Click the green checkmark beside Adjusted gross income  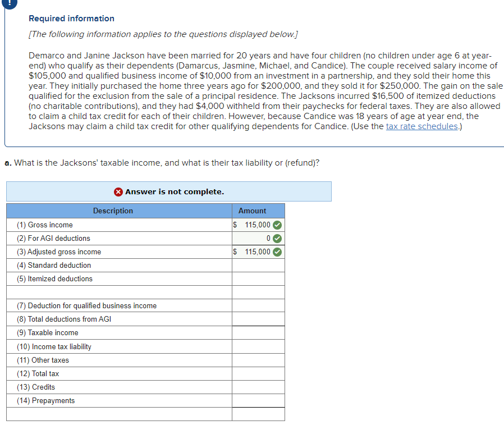[278, 252]
